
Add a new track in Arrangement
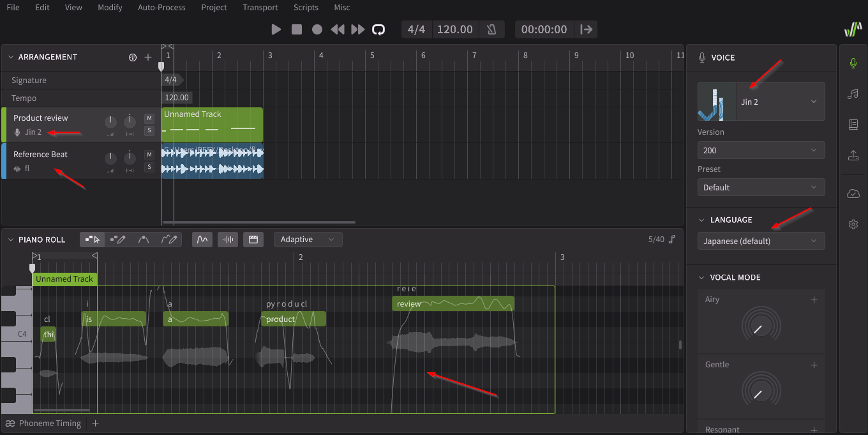[x=148, y=57]
